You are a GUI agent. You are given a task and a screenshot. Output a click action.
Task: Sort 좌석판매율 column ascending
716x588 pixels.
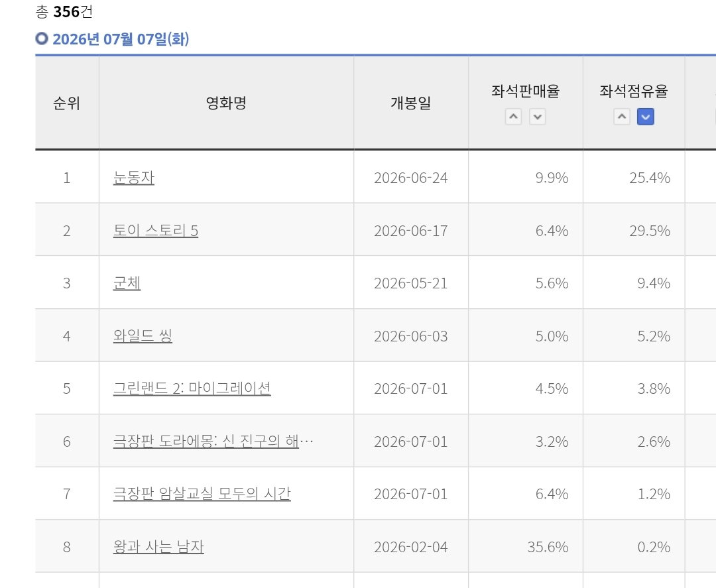(x=513, y=117)
